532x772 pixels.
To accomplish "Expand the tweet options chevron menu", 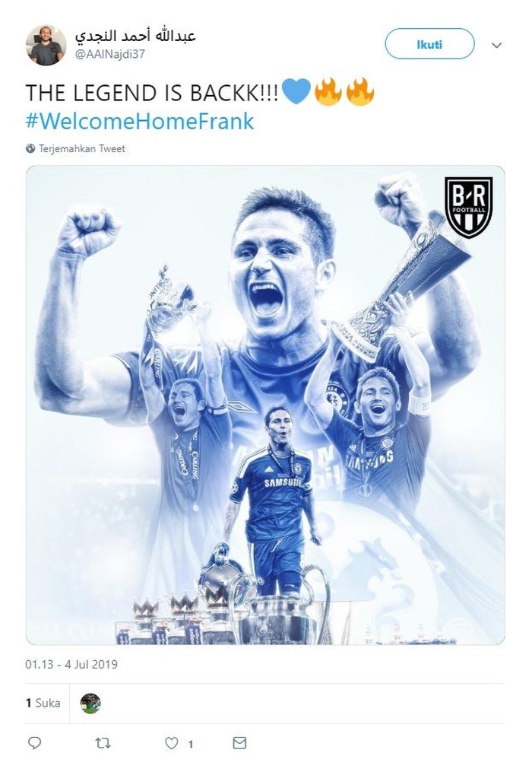I will tap(496, 46).
